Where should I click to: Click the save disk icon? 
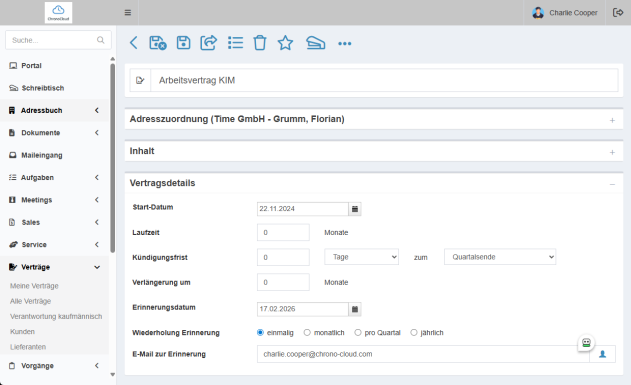tap(184, 43)
